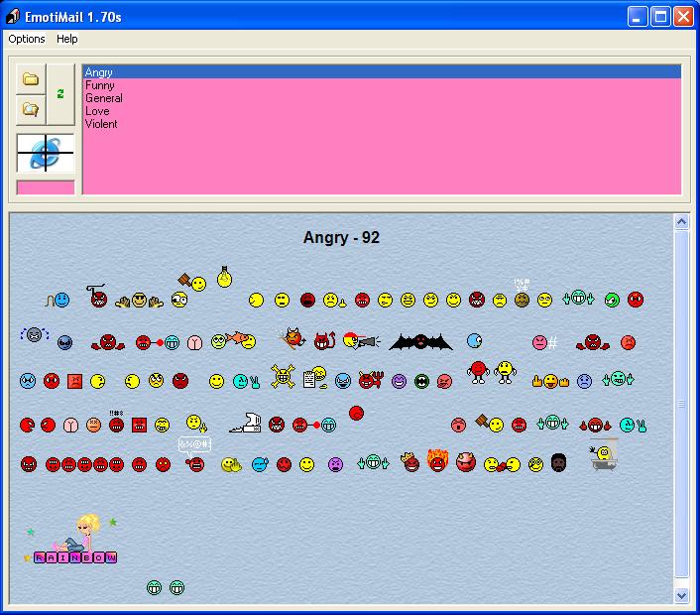Pick the smiley in bathtub emoticon
Screen dimensions: 700x615
point(604,454)
